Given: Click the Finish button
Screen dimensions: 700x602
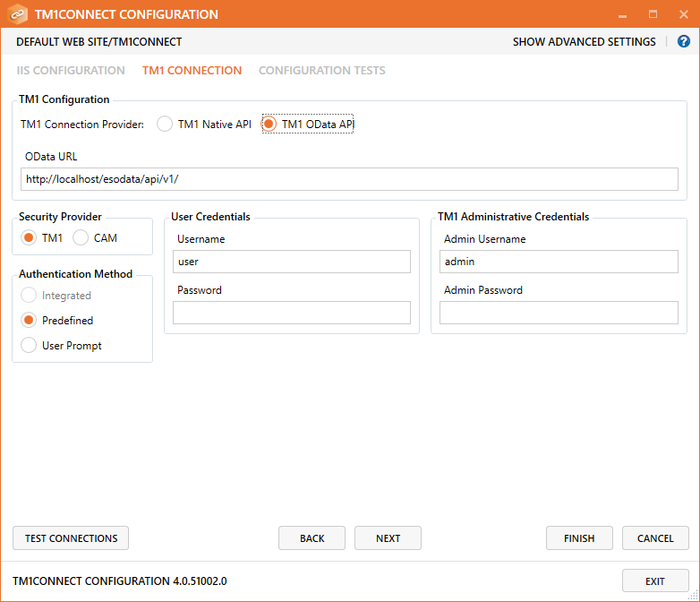Looking at the screenshot, I should tap(579, 538).
